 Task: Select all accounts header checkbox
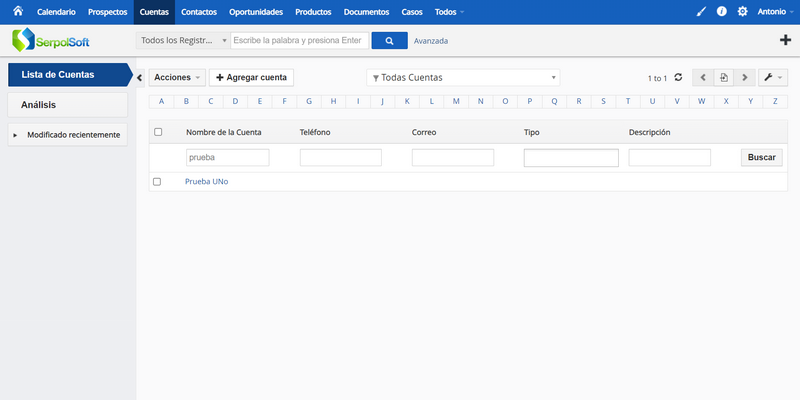(158, 132)
